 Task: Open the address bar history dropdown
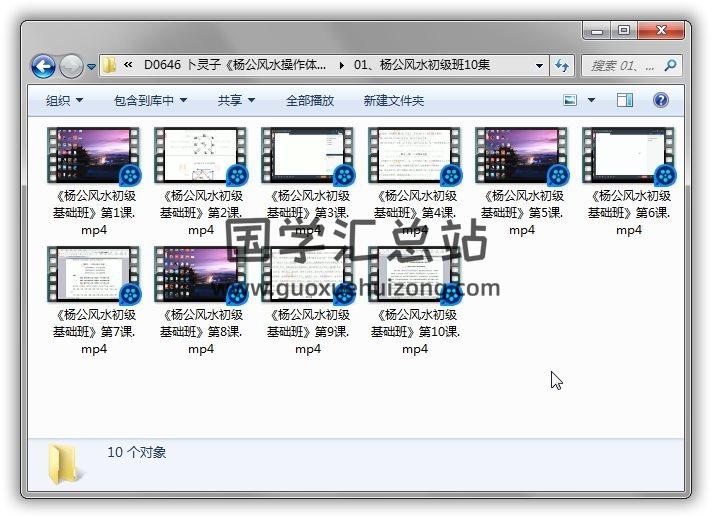pyautogui.click(x=539, y=66)
